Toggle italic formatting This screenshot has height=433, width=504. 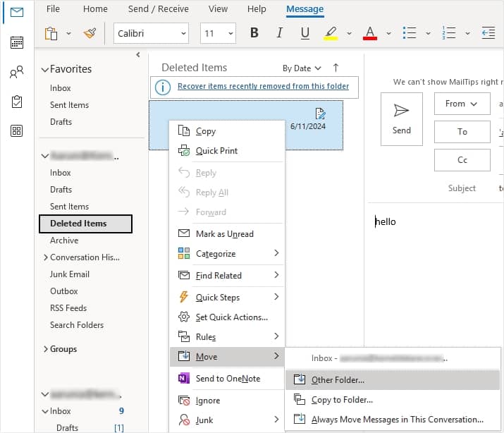tap(280, 32)
